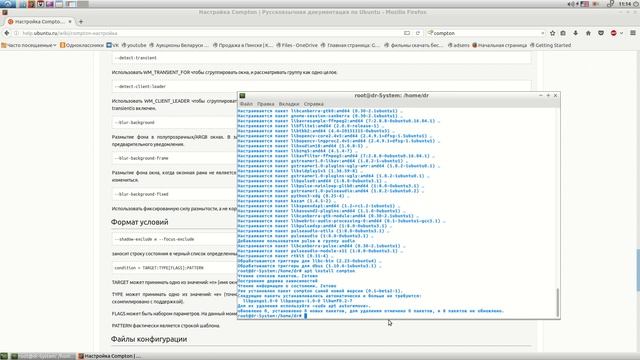Image resolution: width=640 pixels, height=360 pixels.
Task: Open the Правка menu in the terminal
Action: (x=266, y=104)
